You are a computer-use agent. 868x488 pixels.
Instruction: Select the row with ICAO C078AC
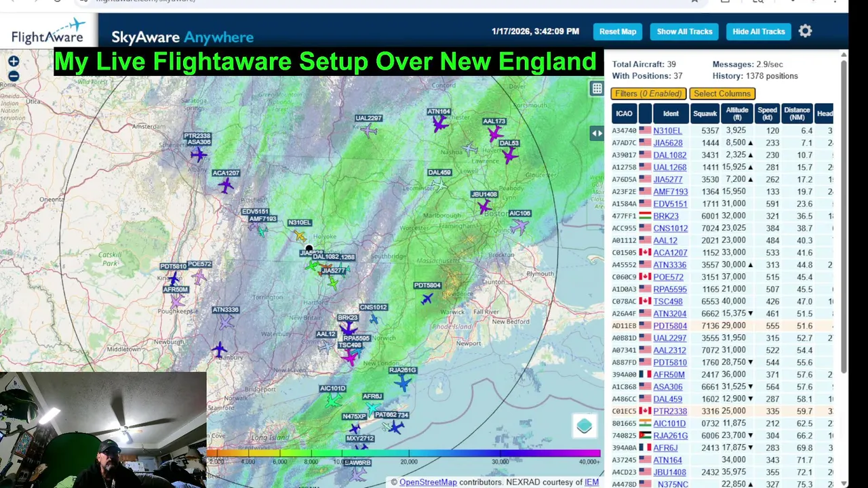click(723, 302)
